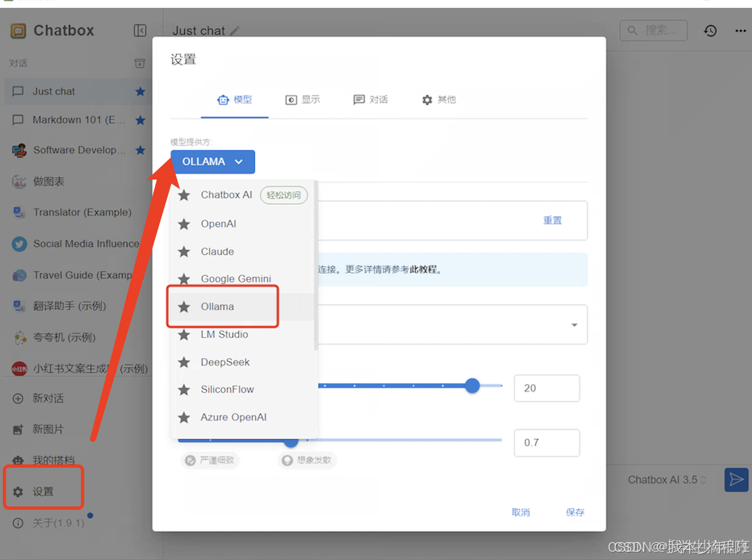
Task: Open the Travel Guide conversation
Action: click(x=79, y=275)
